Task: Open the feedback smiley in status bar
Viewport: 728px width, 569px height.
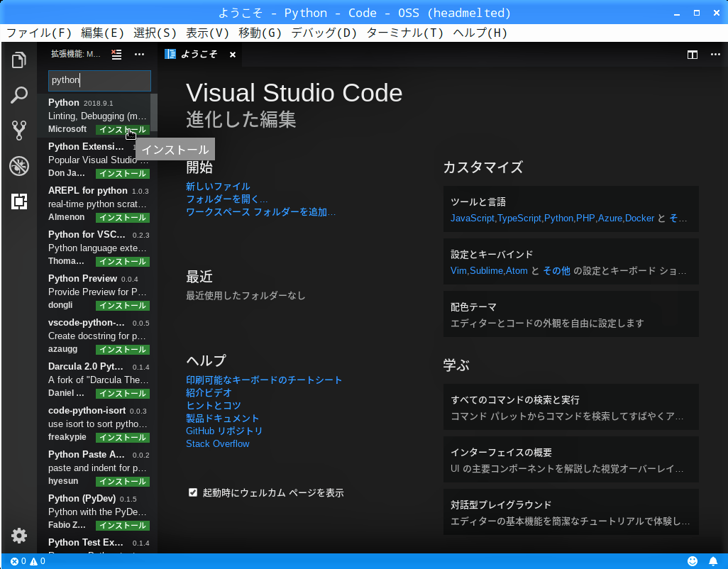Action: click(x=693, y=561)
